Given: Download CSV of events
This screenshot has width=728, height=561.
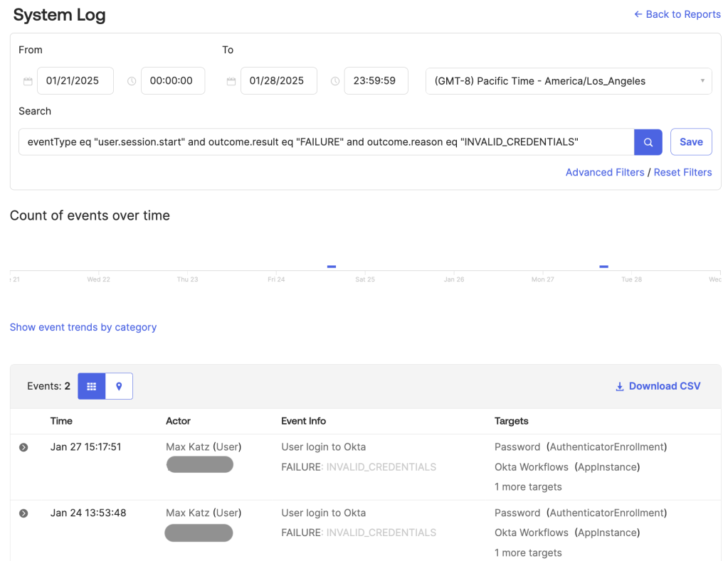Looking at the screenshot, I should click(658, 386).
